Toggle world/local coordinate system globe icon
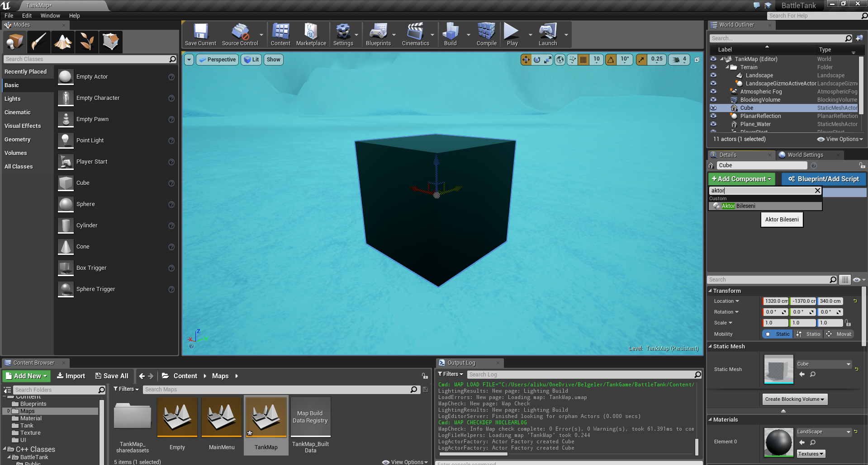868x465 pixels. (560, 60)
